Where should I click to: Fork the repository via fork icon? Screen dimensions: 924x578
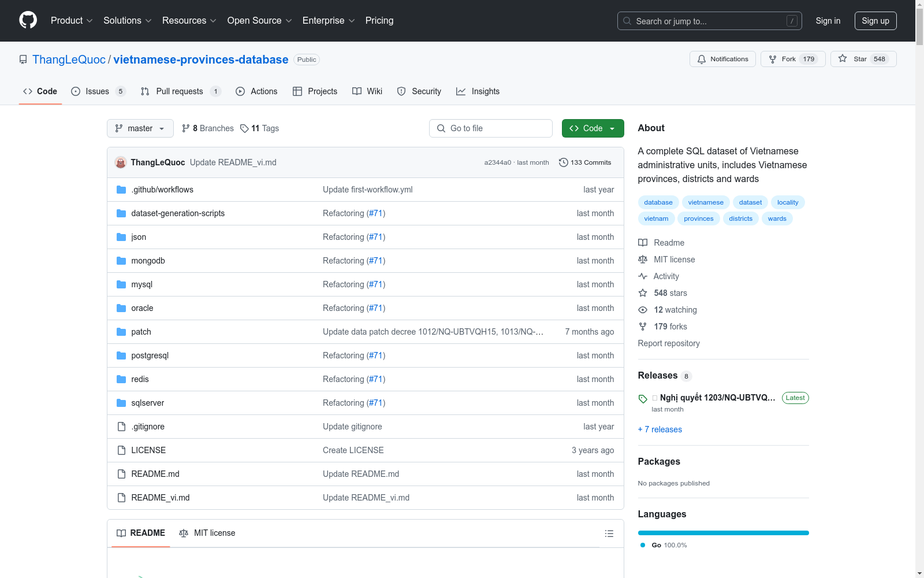coord(773,59)
